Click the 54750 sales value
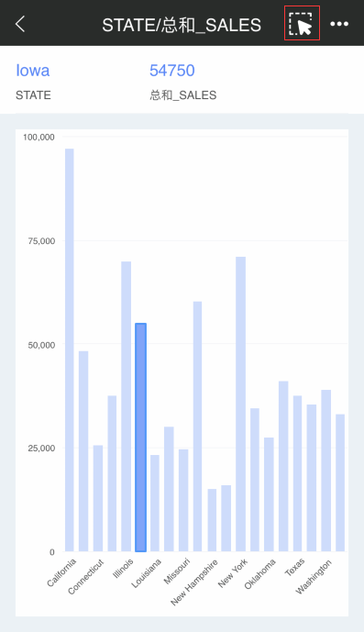This screenshot has width=364, height=632. click(x=172, y=71)
